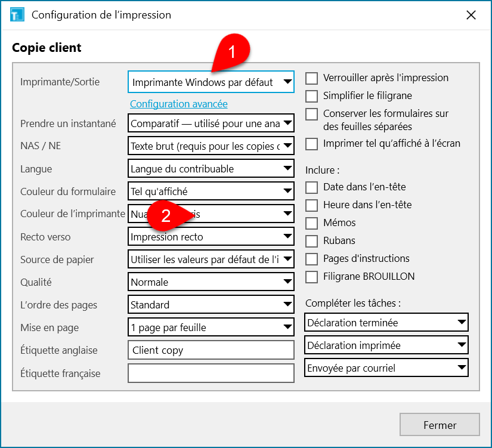
Task: Click the TaxCycle app icon in title bar
Action: [x=17, y=15]
